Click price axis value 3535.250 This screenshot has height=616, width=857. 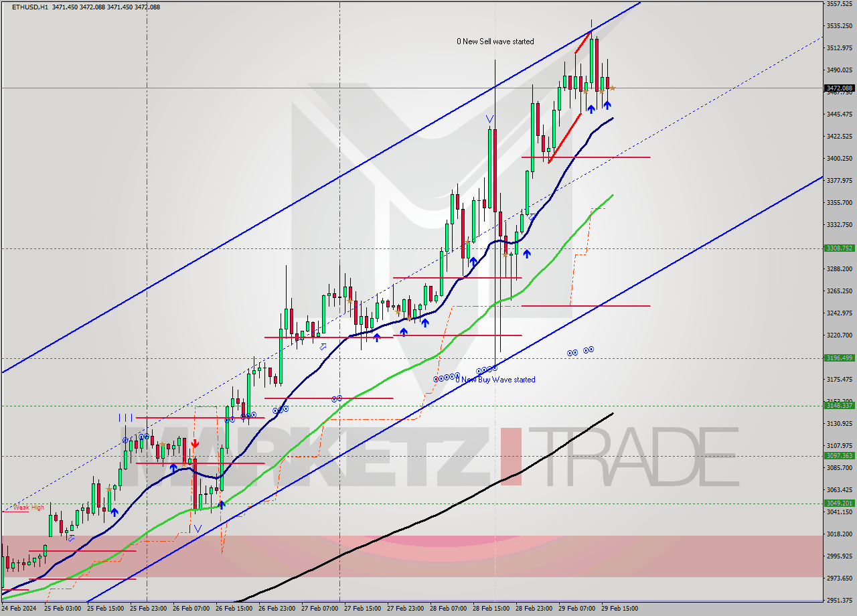point(839,26)
